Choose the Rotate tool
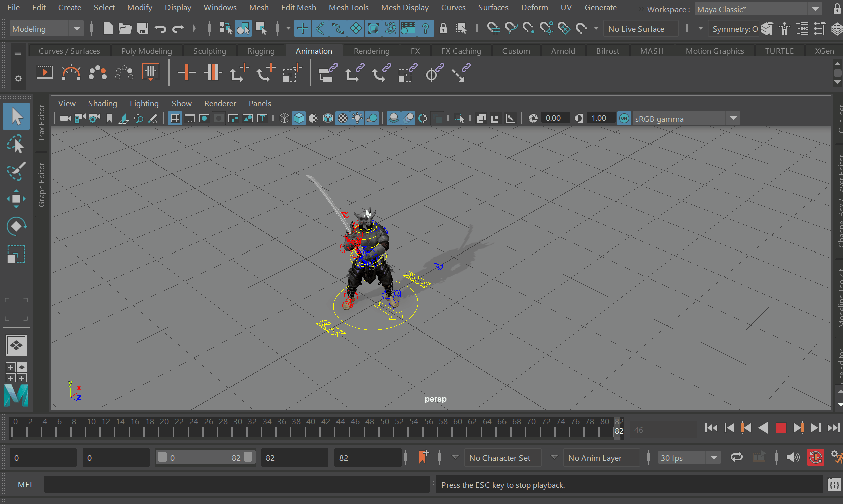The height and width of the screenshot is (504, 843). click(x=16, y=226)
